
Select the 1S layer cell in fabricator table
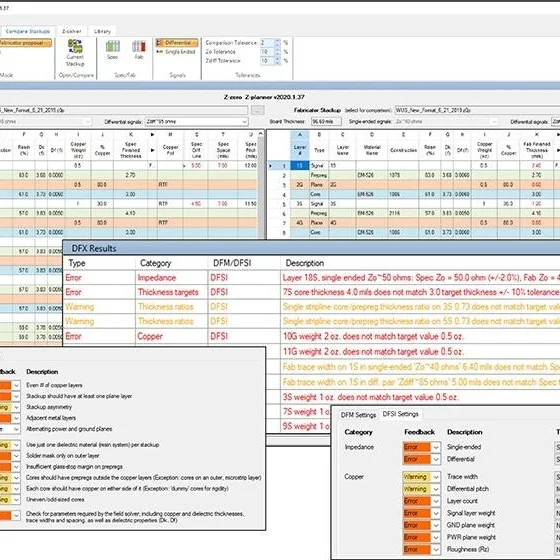click(x=300, y=166)
